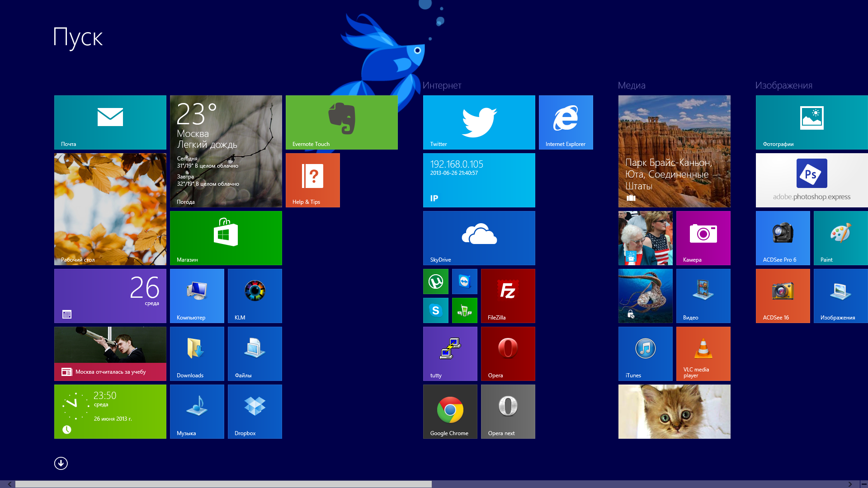Open the Погода weather tile for Москва
This screenshot has width=868, height=488.
click(226, 151)
